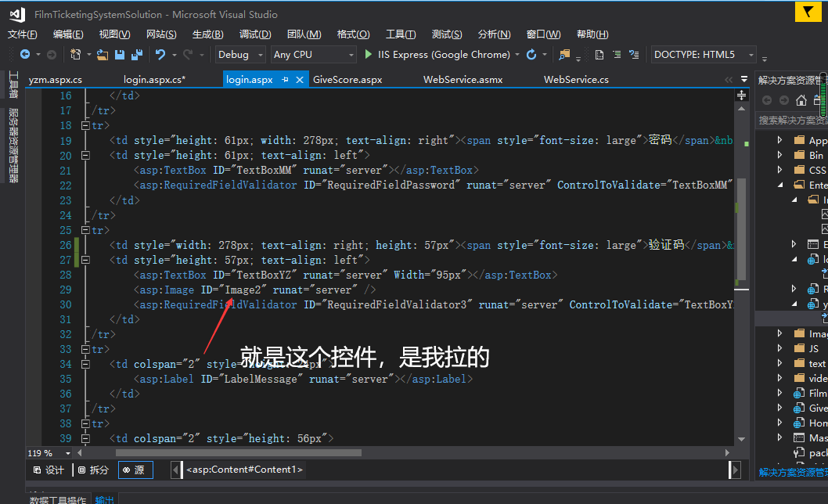This screenshot has width=828, height=504.
Task: Open the Any CPU platform dropdown
Action: (312, 55)
